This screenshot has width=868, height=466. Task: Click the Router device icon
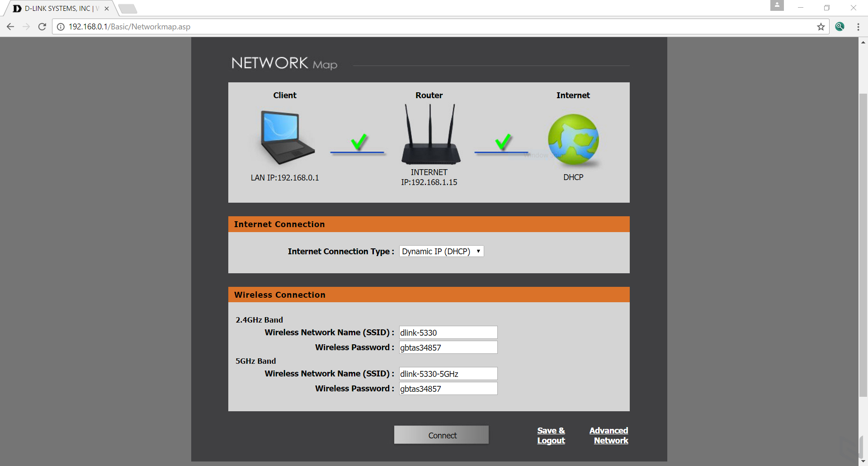(x=431, y=134)
